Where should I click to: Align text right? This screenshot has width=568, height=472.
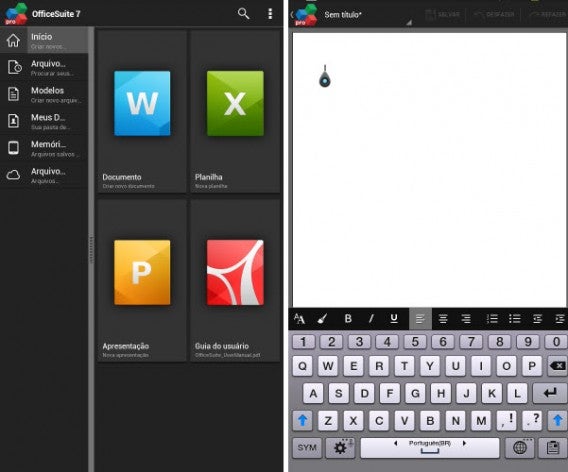(466, 319)
